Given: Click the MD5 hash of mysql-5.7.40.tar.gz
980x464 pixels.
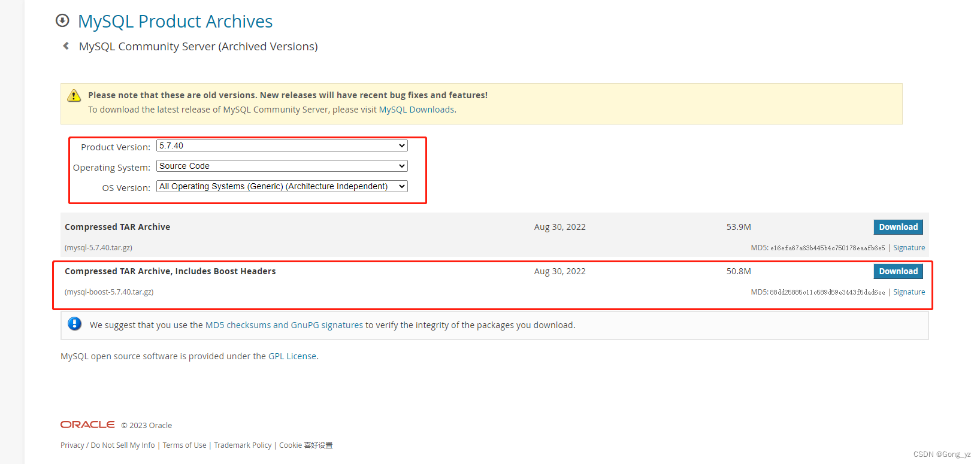Looking at the screenshot, I should 827,248.
